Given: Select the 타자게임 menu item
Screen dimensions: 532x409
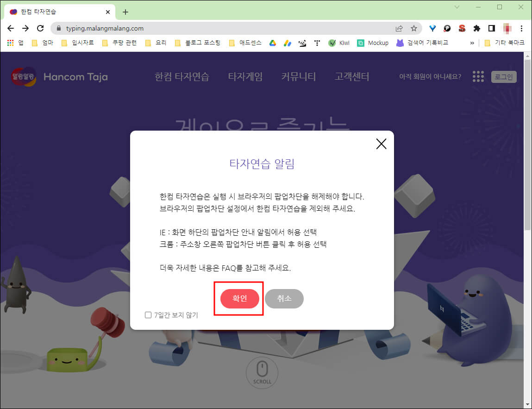Looking at the screenshot, I should [245, 77].
